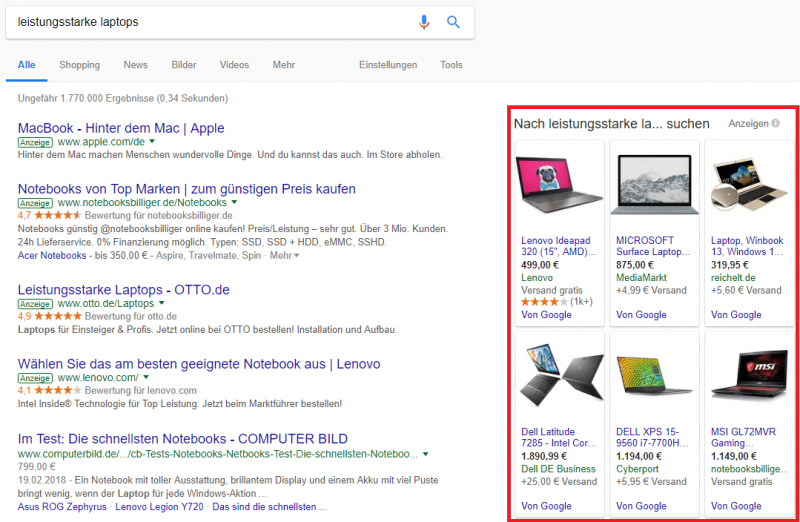This screenshot has width=800, height=522.
Task: Click Von Google under the MSI card
Action: point(736,506)
